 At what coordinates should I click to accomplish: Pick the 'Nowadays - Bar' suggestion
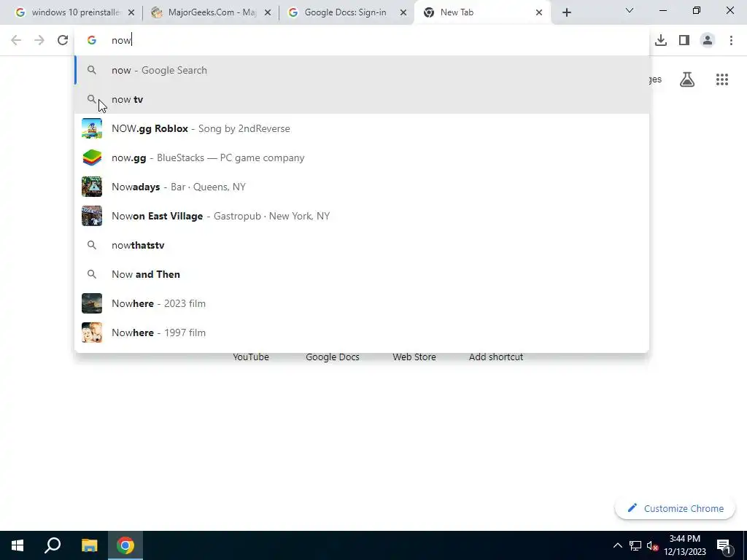coord(362,187)
